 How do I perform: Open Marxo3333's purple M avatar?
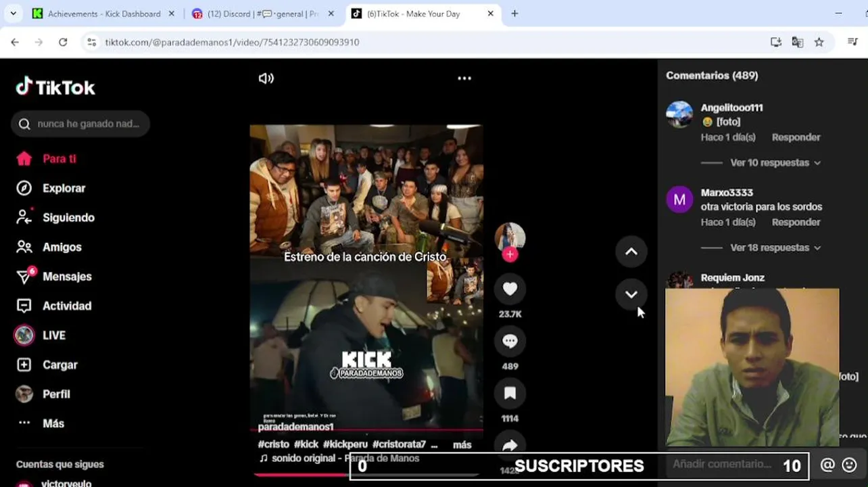[679, 200]
